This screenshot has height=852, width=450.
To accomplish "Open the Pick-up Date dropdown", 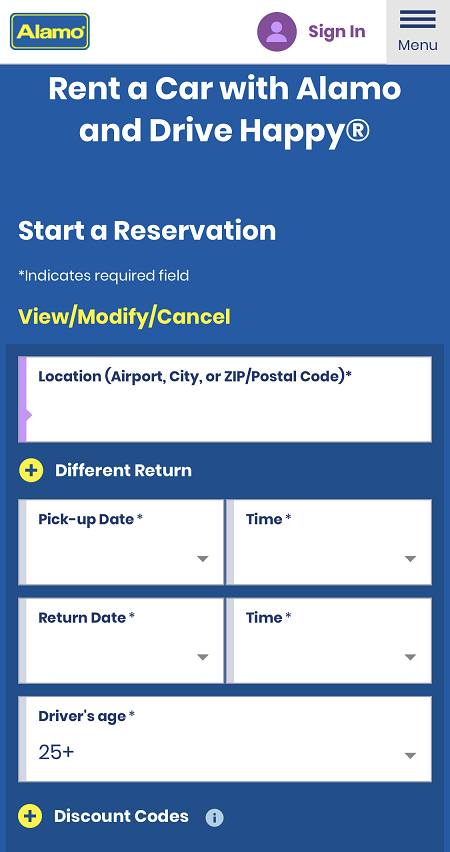I will click(121, 542).
